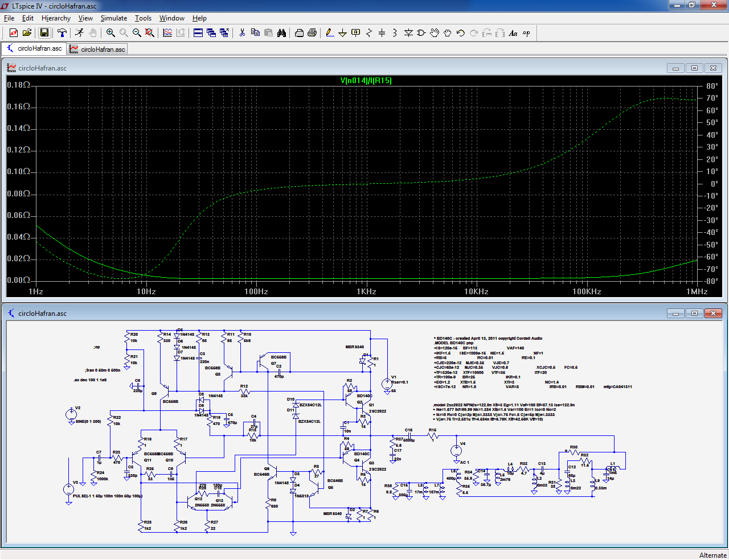Start simulation with the running man icon

(79, 33)
